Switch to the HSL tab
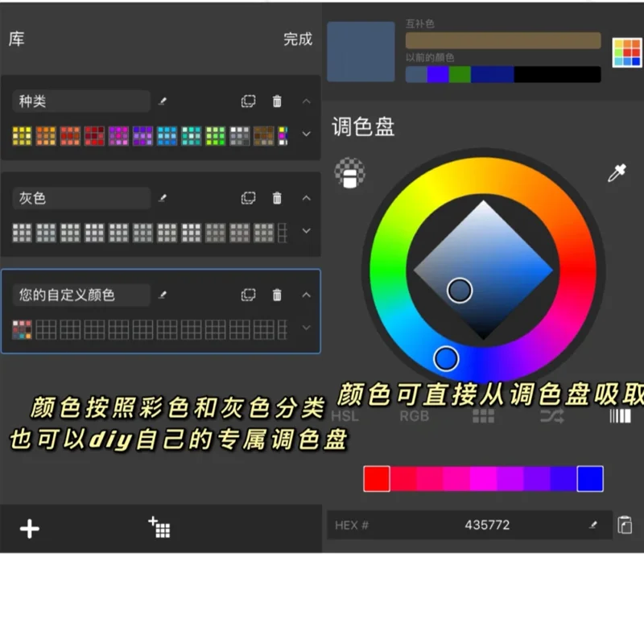The width and height of the screenshot is (644, 644). [345, 416]
